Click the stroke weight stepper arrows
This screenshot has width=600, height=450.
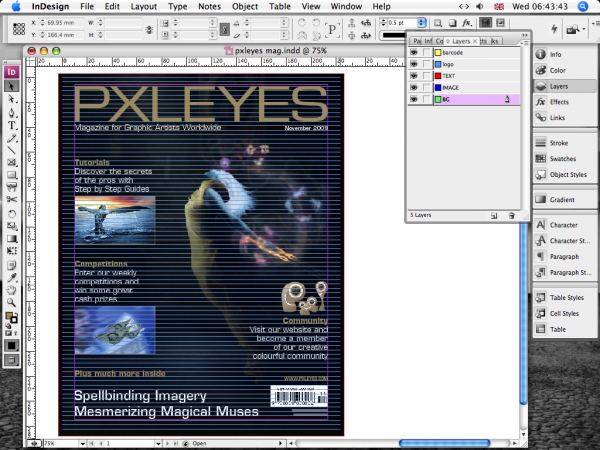coord(383,23)
